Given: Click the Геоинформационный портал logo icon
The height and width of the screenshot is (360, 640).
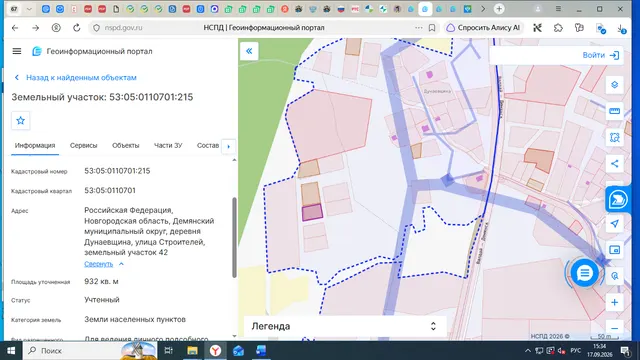Looking at the screenshot, I should point(37,51).
